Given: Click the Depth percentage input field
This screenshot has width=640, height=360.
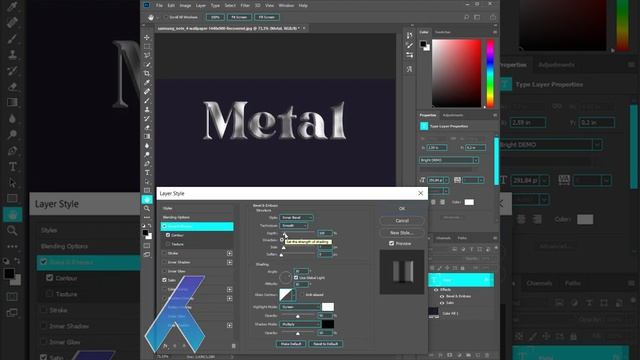Looking at the screenshot, I should pos(325,233).
